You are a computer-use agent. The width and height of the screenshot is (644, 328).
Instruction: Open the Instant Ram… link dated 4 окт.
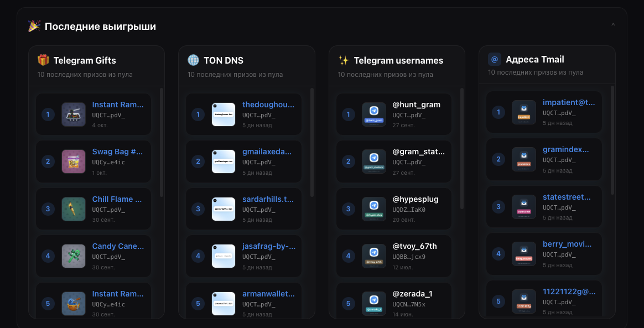(118, 105)
